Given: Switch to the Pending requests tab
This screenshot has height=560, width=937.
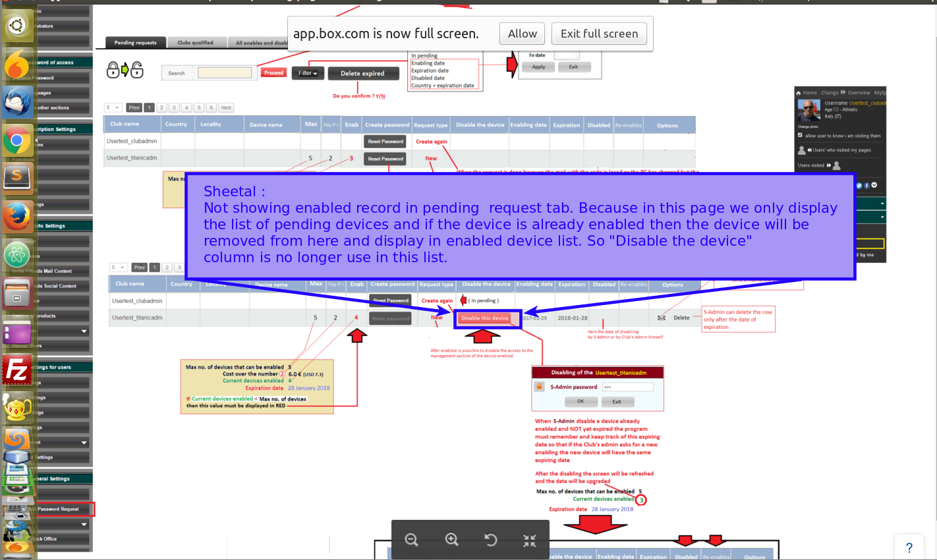Looking at the screenshot, I should [135, 43].
